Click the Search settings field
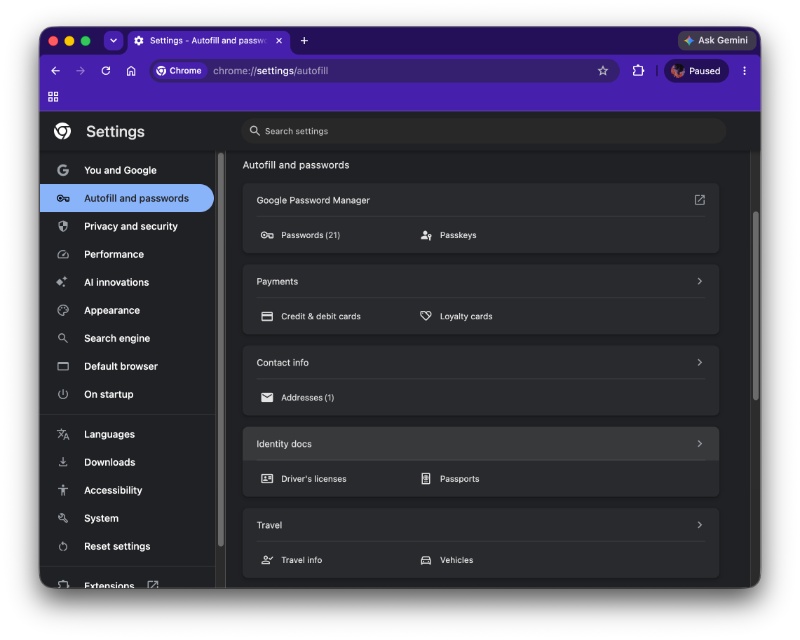Viewport: 800px width, 640px height. point(483,131)
